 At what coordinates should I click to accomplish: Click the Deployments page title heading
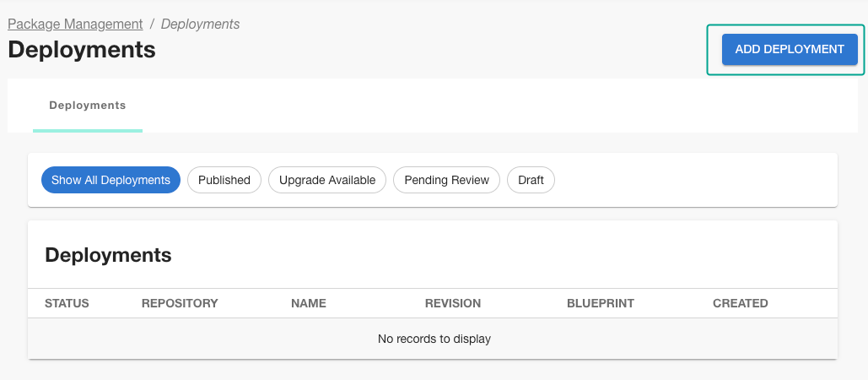[x=82, y=50]
